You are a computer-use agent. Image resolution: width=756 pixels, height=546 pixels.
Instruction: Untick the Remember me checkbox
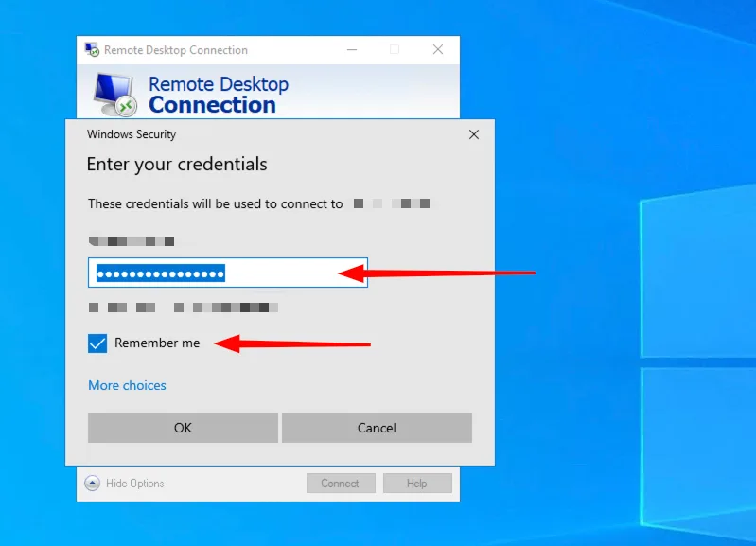(97, 343)
